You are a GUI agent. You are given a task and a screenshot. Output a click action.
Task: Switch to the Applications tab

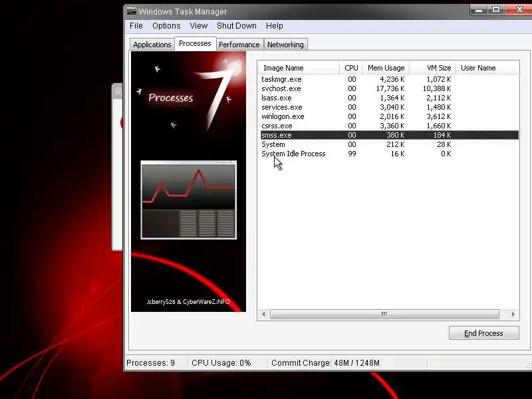point(152,45)
